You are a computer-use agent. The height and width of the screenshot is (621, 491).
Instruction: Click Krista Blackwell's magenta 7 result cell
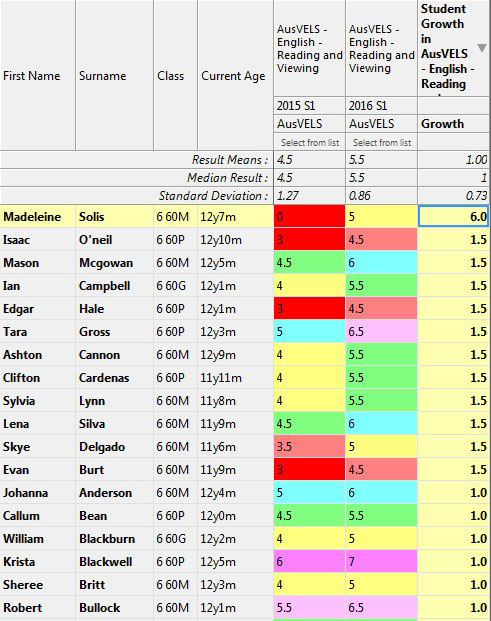point(381,561)
